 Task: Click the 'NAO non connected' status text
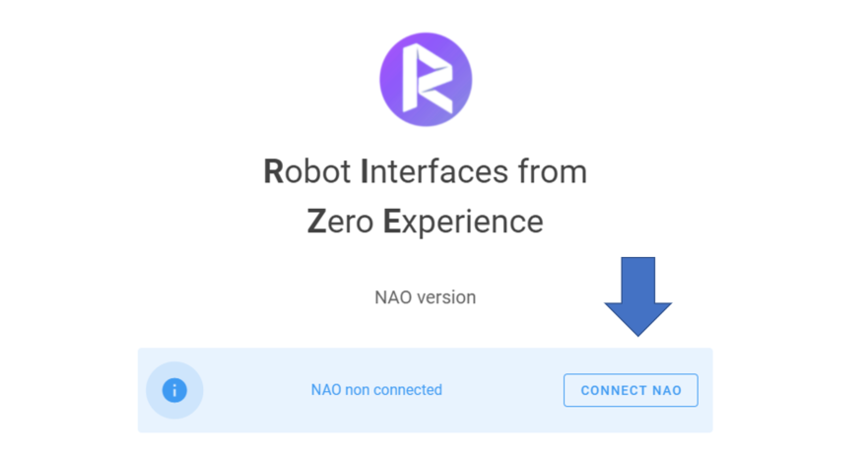(x=376, y=390)
